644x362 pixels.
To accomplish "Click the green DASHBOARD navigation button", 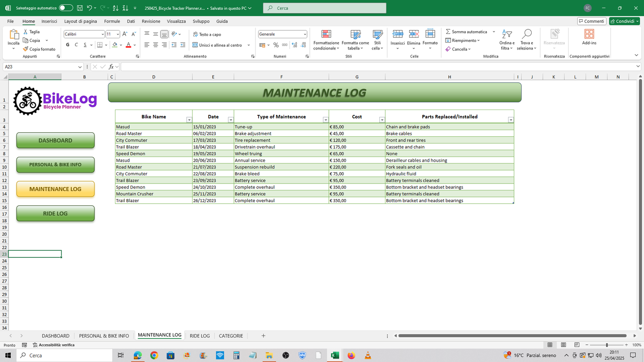I will [x=55, y=140].
